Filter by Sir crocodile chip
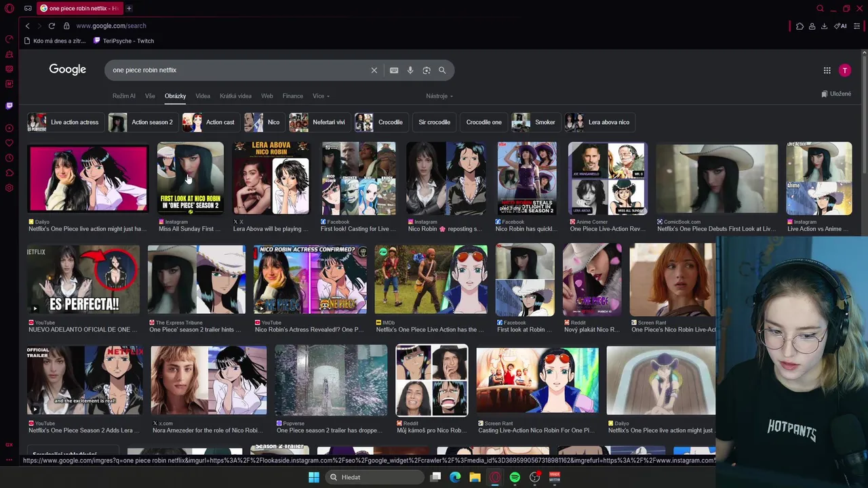 [434, 123]
